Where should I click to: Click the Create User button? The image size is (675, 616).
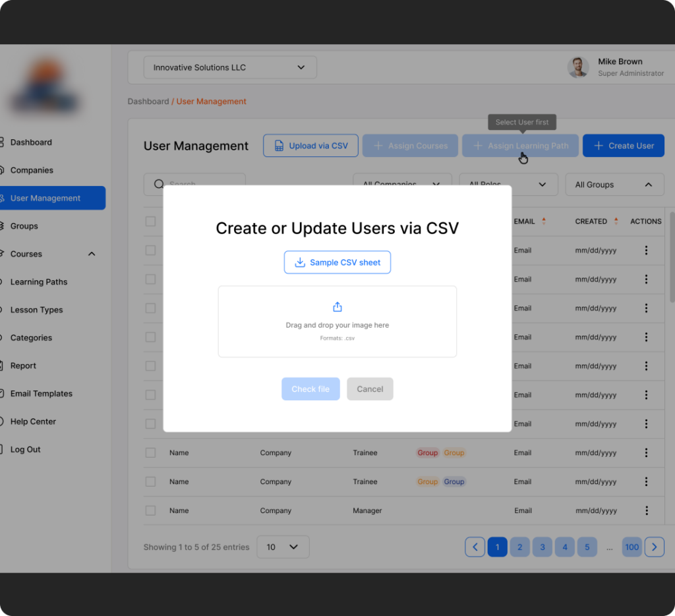coord(624,146)
